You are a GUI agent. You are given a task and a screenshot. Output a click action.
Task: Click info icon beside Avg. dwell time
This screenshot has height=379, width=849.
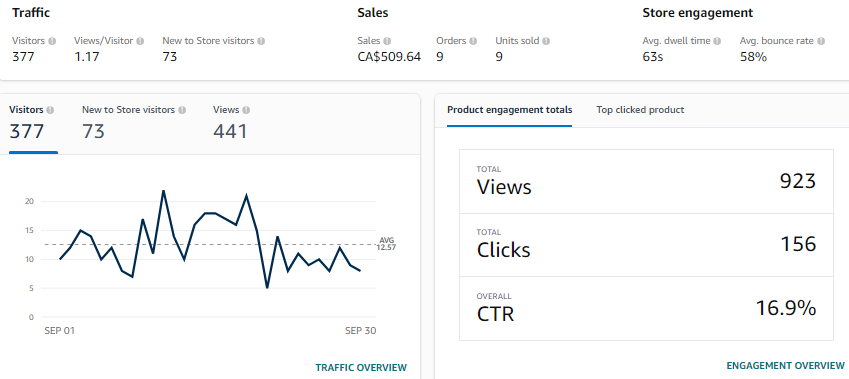[717, 41]
